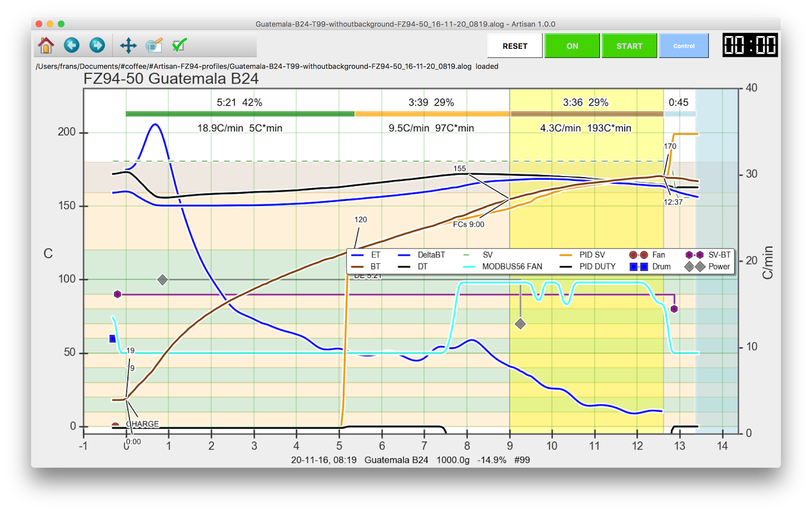Click the window title bar file name
812x512 pixels.
(405, 24)
